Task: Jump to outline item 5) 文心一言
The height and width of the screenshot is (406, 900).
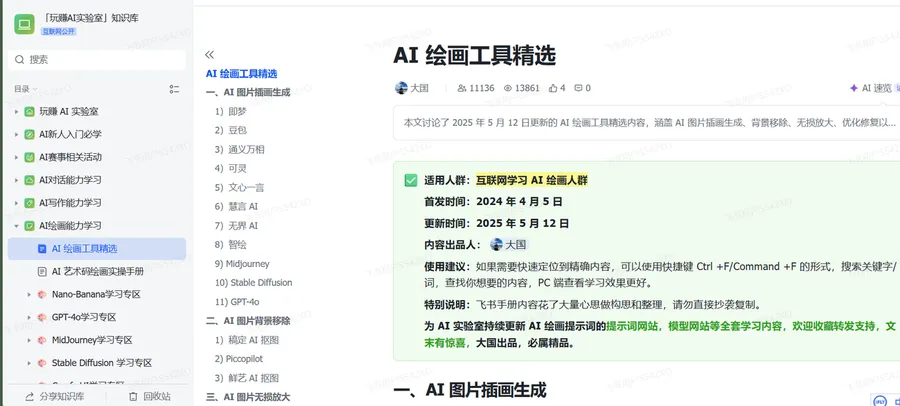Action: click(x=240, y=188)
